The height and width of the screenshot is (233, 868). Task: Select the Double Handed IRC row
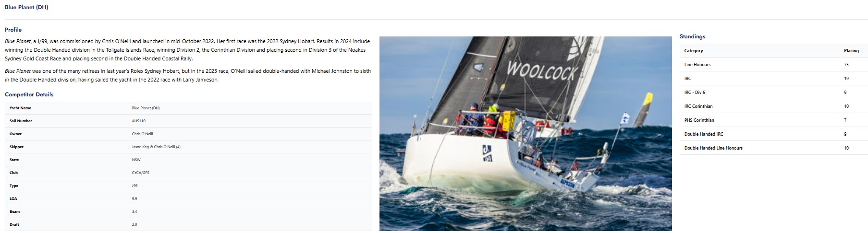[x=773, y=134]
